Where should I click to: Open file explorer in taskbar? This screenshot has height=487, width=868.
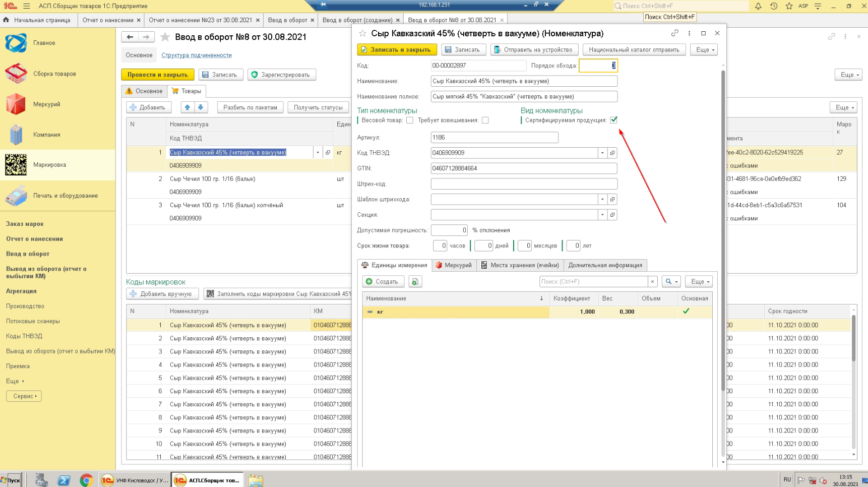point(256,480)
